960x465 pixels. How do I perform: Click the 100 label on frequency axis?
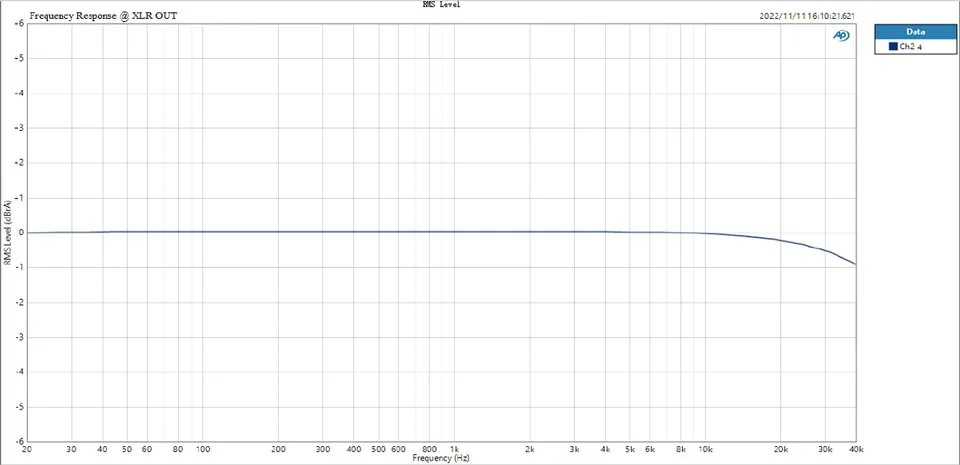point(203,449)
